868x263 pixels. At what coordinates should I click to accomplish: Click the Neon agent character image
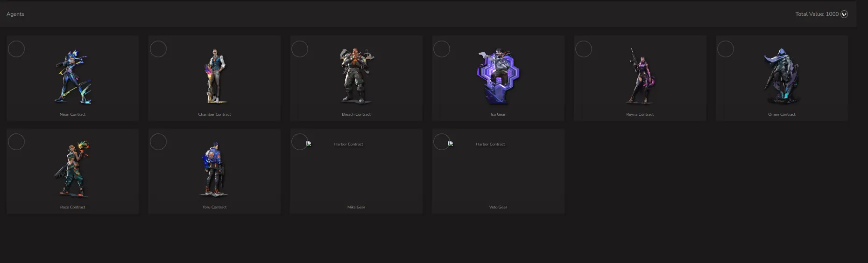pos(73,77)
